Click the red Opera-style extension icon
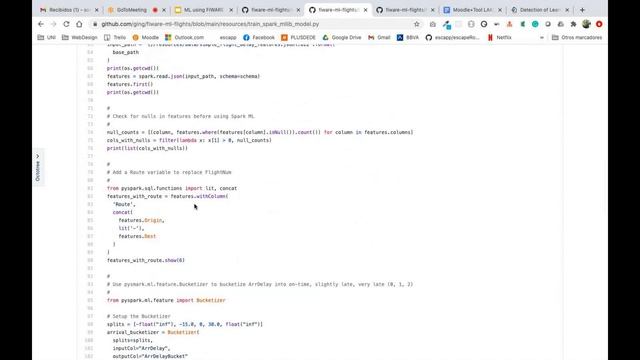 (599, 24)
